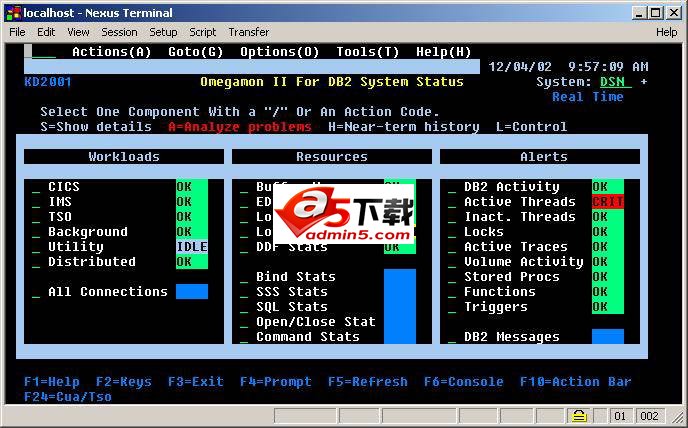Click the CRIT status for Active Threads
The width and height of the screenshot is (688, 428).
[607, 202]
